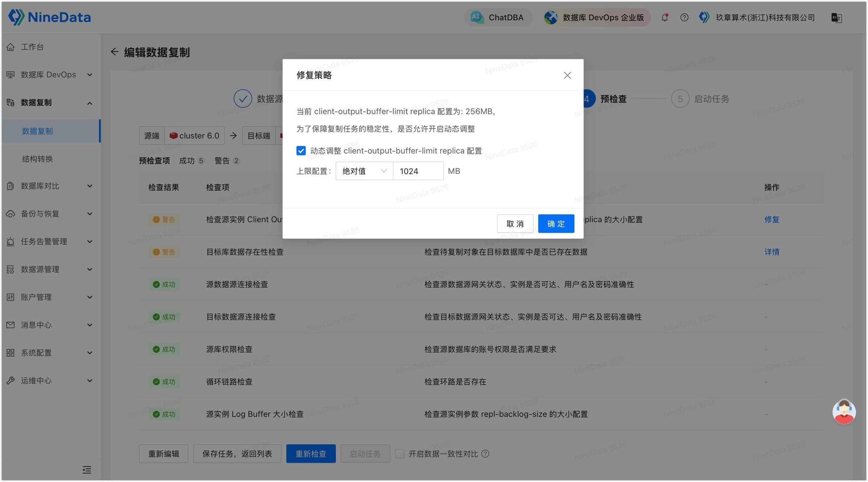Expand 消息中心 chevron
Image resolution: width=868 pixels, height=482 pixels.
[x=89, y=325]
